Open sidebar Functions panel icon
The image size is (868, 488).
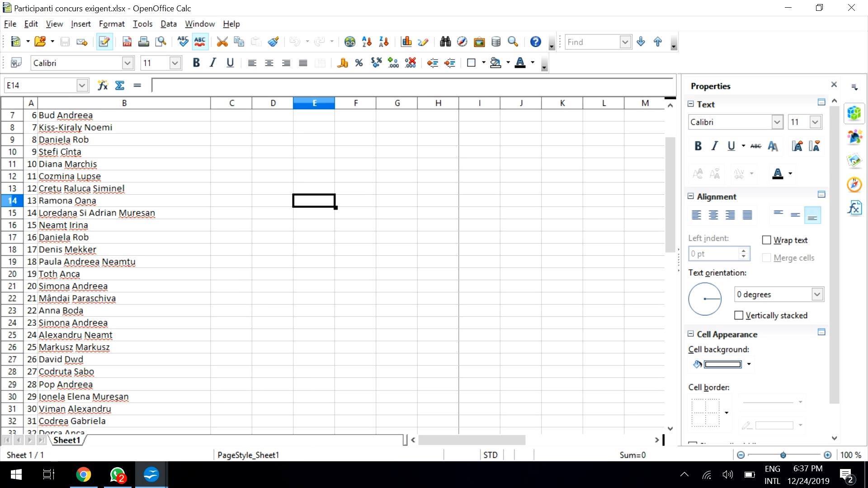[854, 208]
